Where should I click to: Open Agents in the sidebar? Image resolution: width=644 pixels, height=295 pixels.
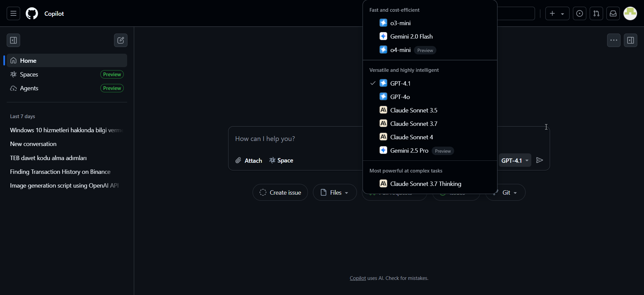click(x=67, y=88)
